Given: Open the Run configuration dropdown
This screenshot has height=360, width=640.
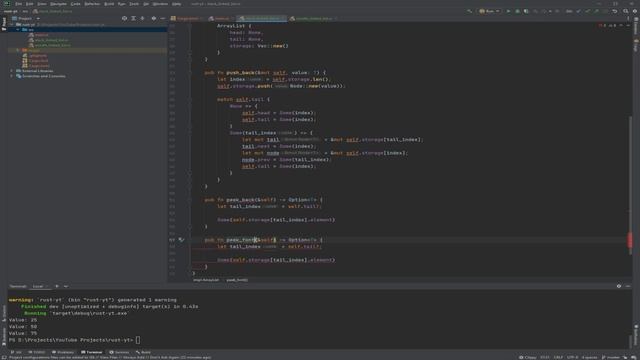Looking at the screenshot, I should click(489, 11).
